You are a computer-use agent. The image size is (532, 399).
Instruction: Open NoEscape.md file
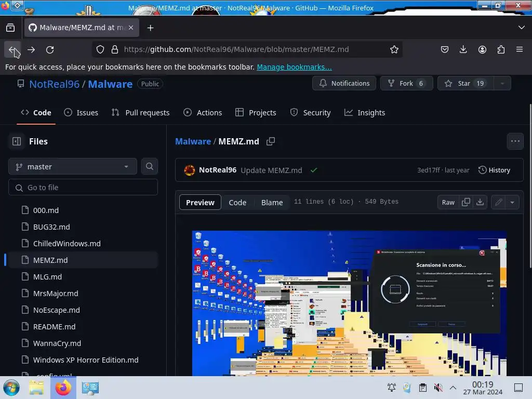click(x=56, y=310)
